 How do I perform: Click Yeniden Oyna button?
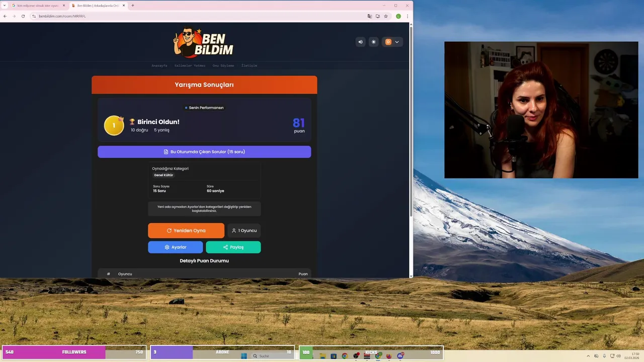click(186, 230)
